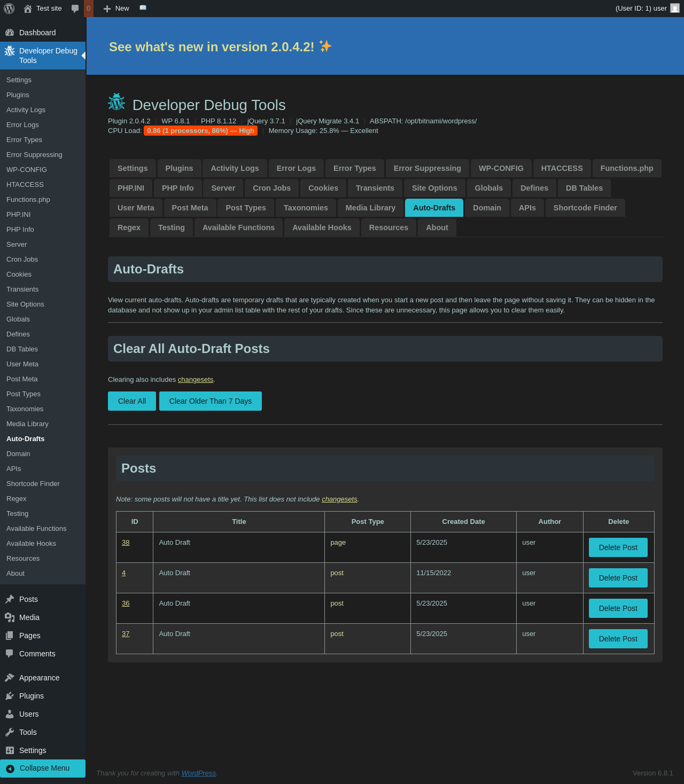Switch to the Cron Jobs tab
The height and width of the screenshot is (784, 684).
271,188
